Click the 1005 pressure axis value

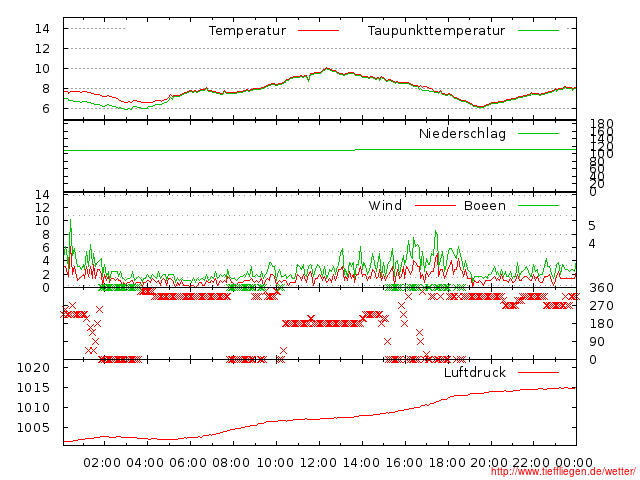click(33, 427)
